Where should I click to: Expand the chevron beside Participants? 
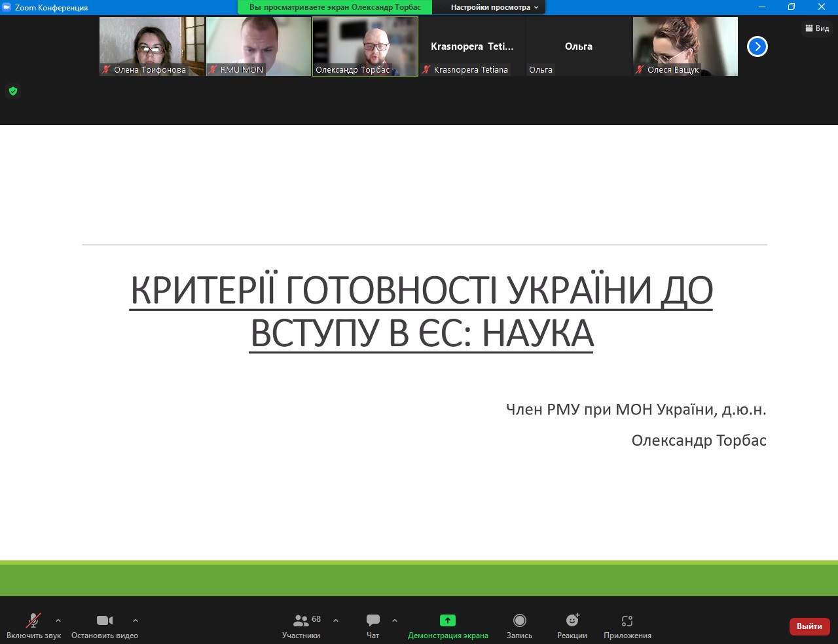(x=336, y=620)
